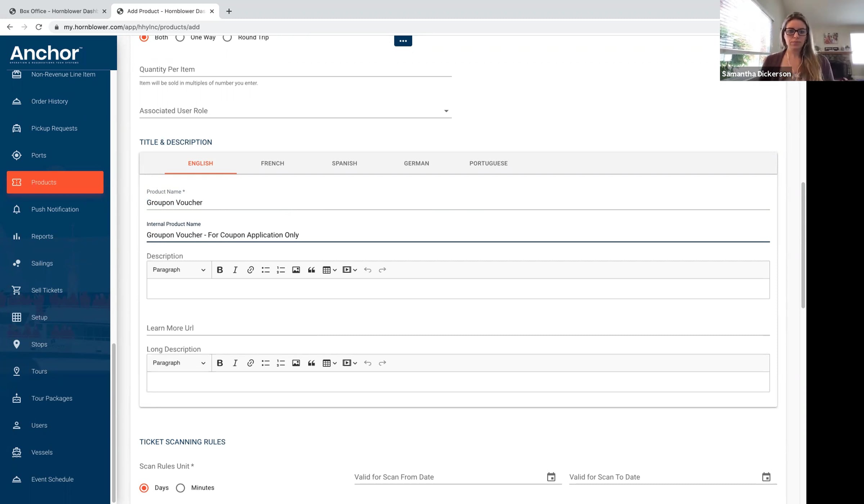
Task: Switch to the FRENCH language tab
Action: click(x=273, y=163)
